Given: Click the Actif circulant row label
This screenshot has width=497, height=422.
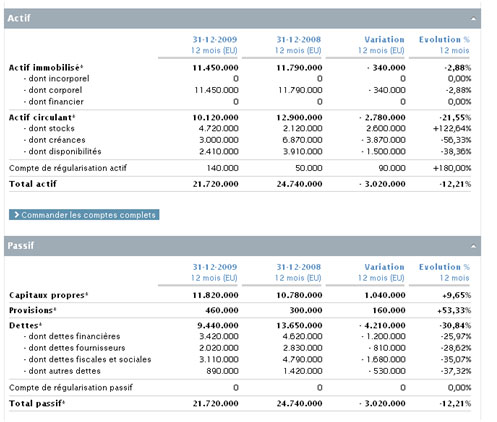Looking at the screenshot, I should 42,117.
